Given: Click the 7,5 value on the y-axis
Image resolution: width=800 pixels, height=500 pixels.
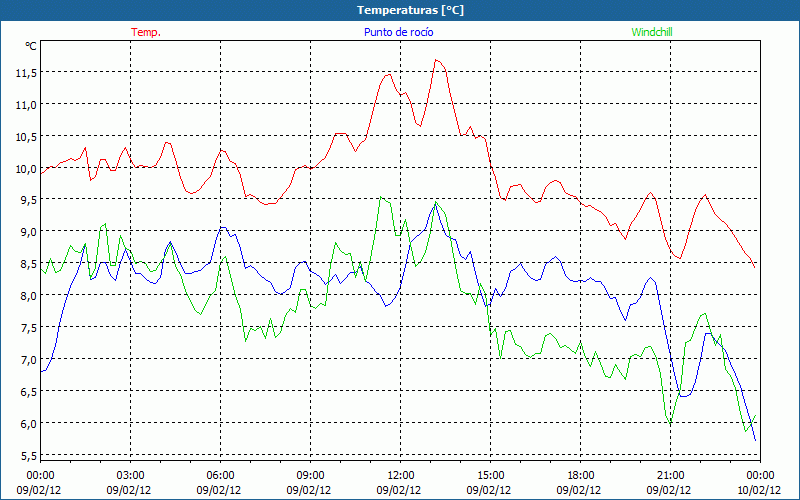Looking at the screenshot, I should click(x=29, y=328).
